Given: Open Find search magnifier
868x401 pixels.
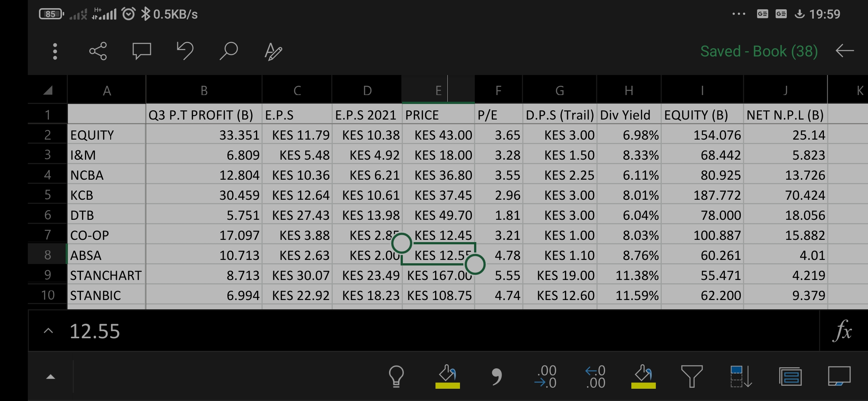Looking at the screenshot, I should point(228,51).
